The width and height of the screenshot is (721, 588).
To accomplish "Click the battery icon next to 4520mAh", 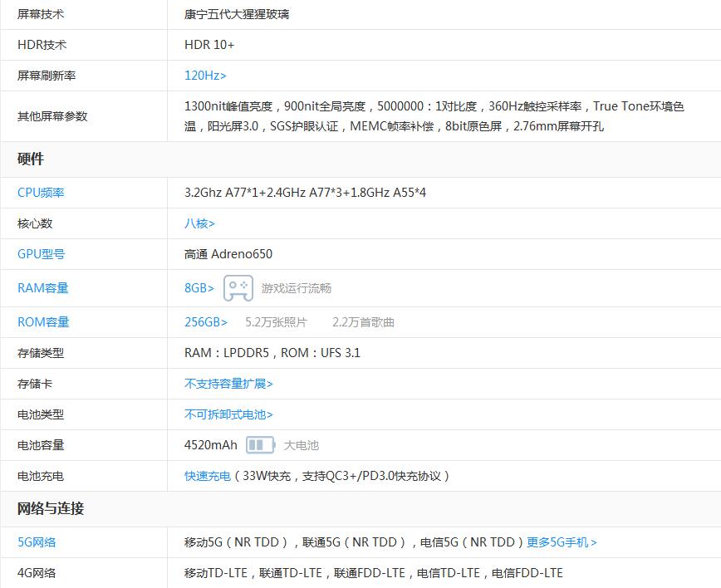I will point(260,445).
